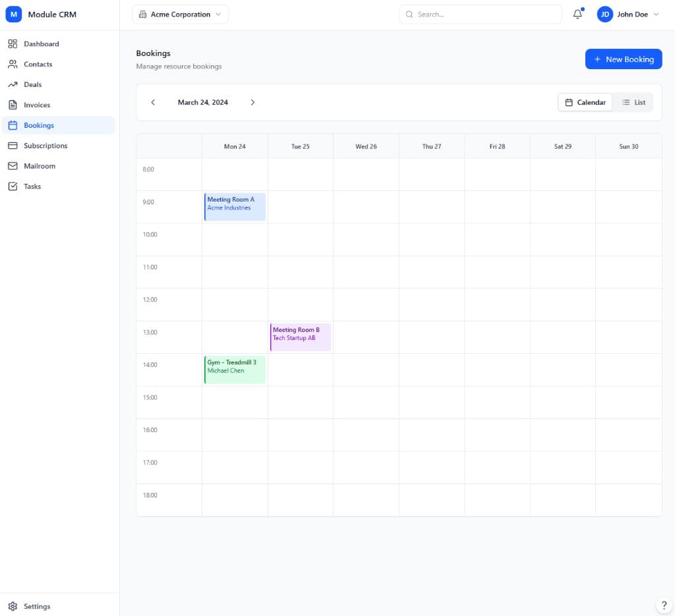Image resolution: width=675 pixels, height=616 pixels.
Task: Click the March 24, 2024 date label
Action: [203, 102]
